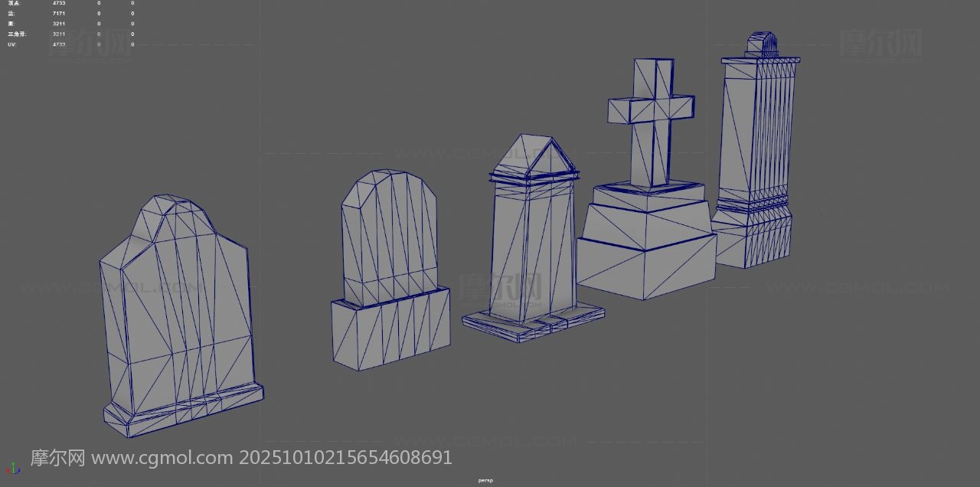Click the XYZ axis gizmo in the corner

point(11,468)
